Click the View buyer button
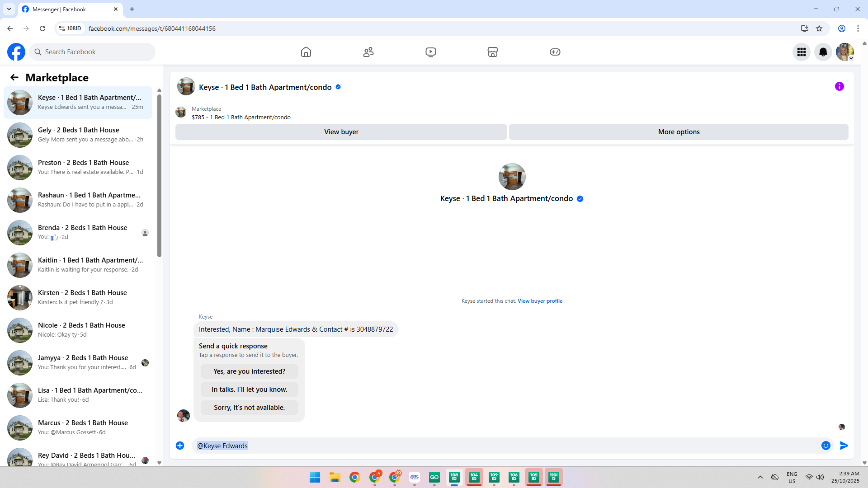868x488 pixels. (x=341, y=132)
